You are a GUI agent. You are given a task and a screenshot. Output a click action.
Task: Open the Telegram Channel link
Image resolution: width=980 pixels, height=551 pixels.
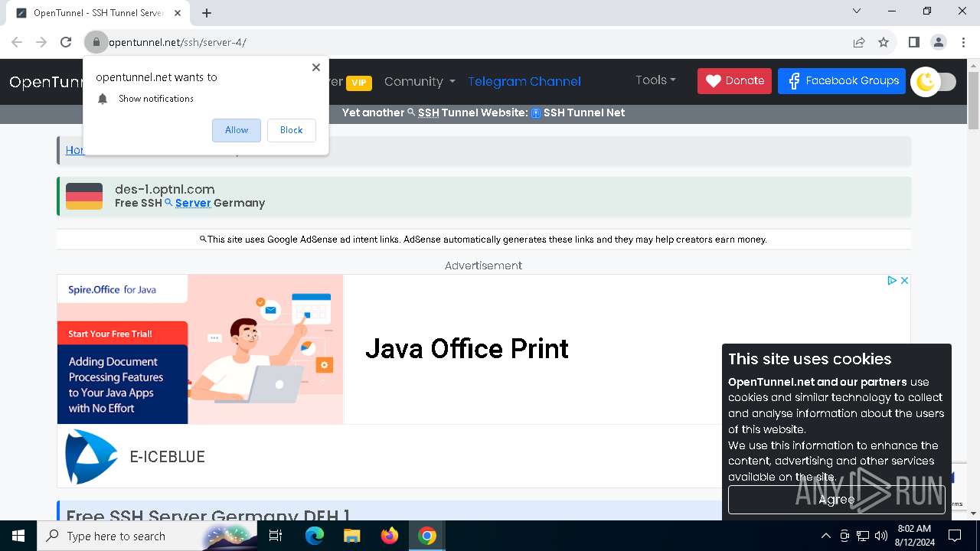point(524,81)
